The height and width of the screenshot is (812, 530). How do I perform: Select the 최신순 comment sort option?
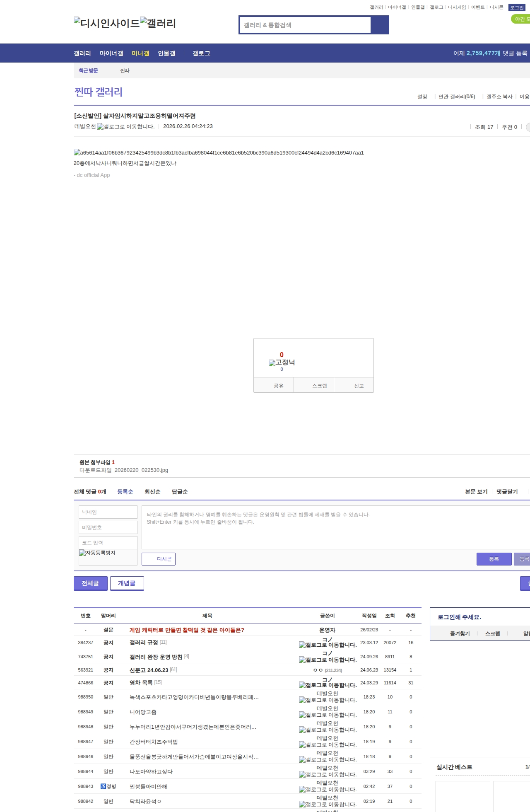[x=152, y=492]
